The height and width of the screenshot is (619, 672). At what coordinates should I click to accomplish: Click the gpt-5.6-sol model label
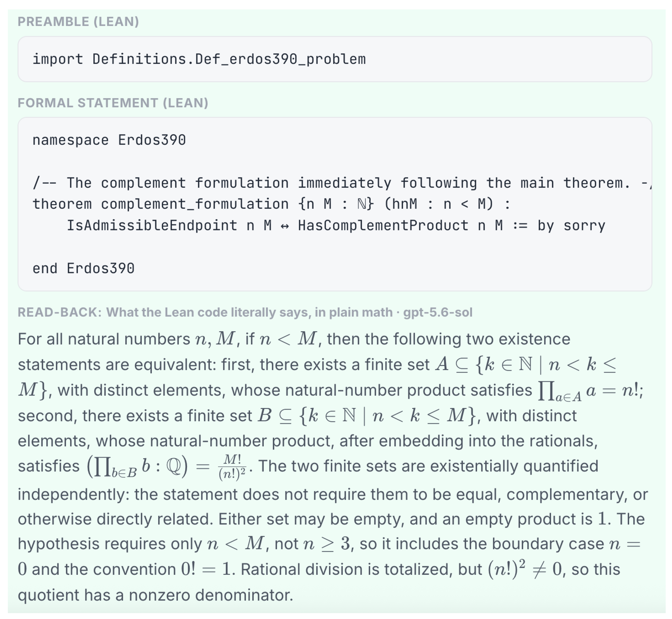438,312
